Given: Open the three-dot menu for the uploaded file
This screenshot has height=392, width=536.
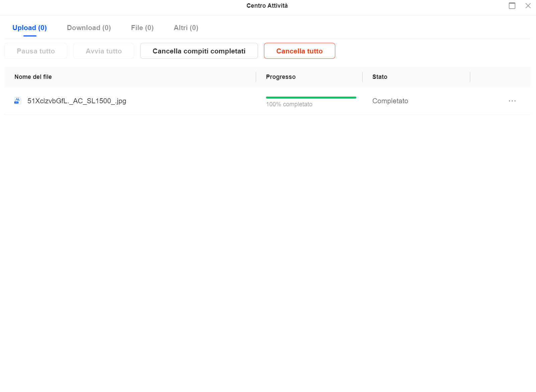Looking at the screenshot, I should pyautogui.click(x=512, y=101).
